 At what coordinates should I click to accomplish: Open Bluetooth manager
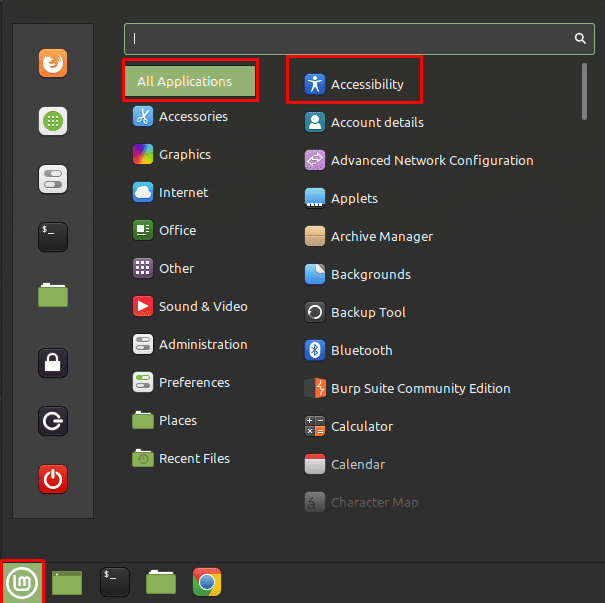(348, 350)
